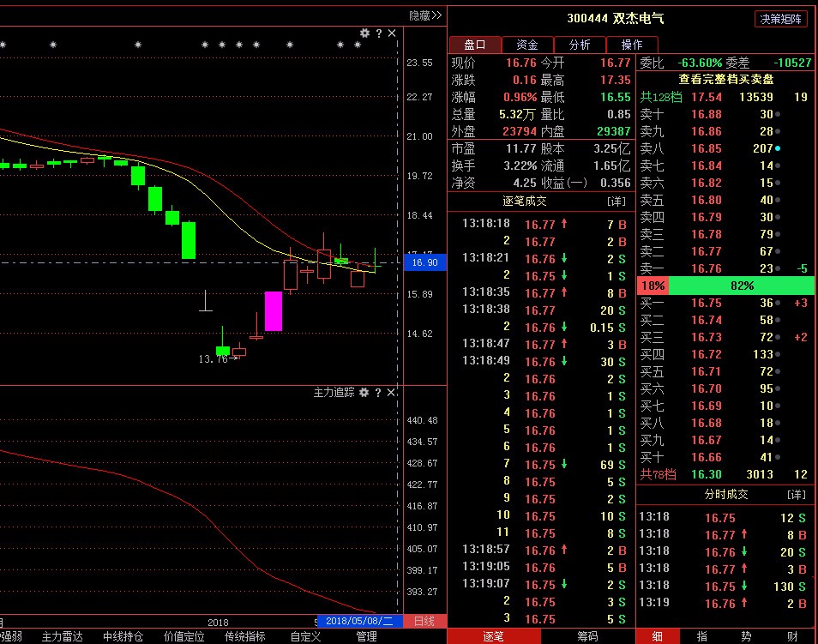
Task: Collapse the side panel via 隐藏>>
Action: point(425,15)
